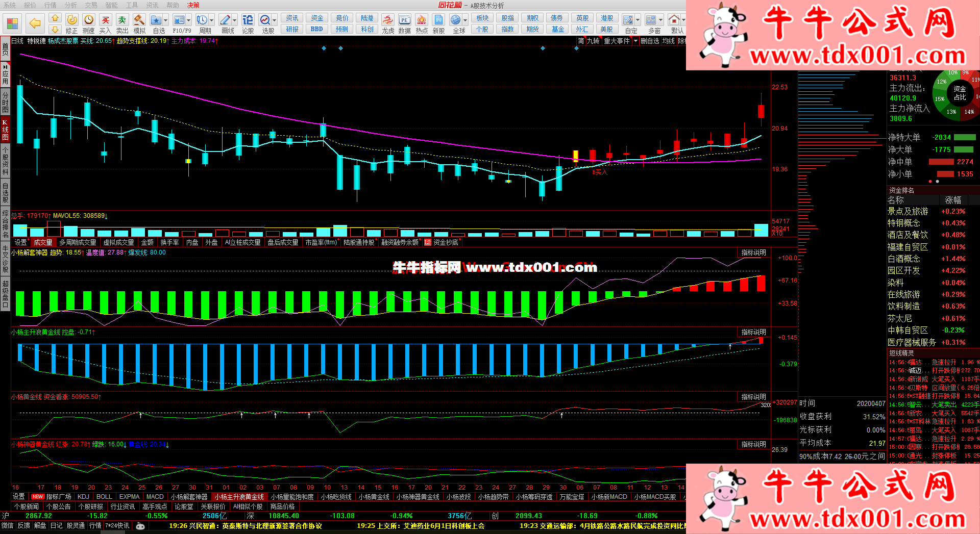Toggle the 简 simple mode on chart
This screenshot has width=980, height=534.
[581, 41]
